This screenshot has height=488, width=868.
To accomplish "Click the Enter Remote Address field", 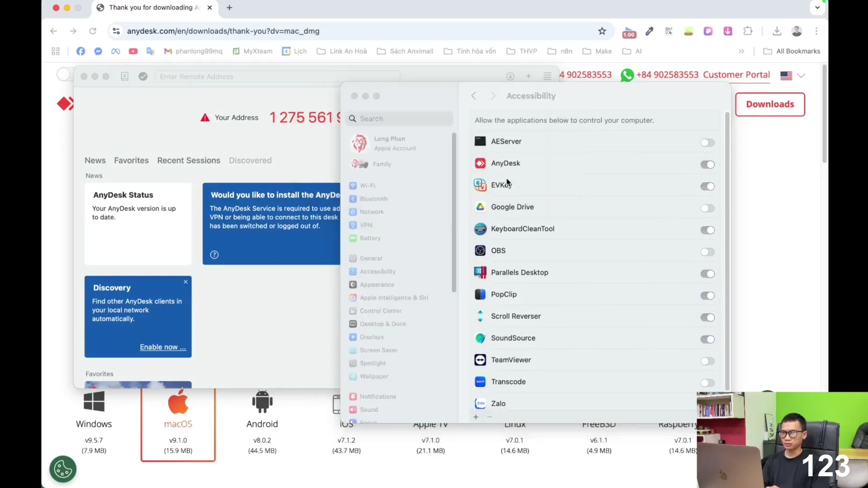I will coord(277,76).
